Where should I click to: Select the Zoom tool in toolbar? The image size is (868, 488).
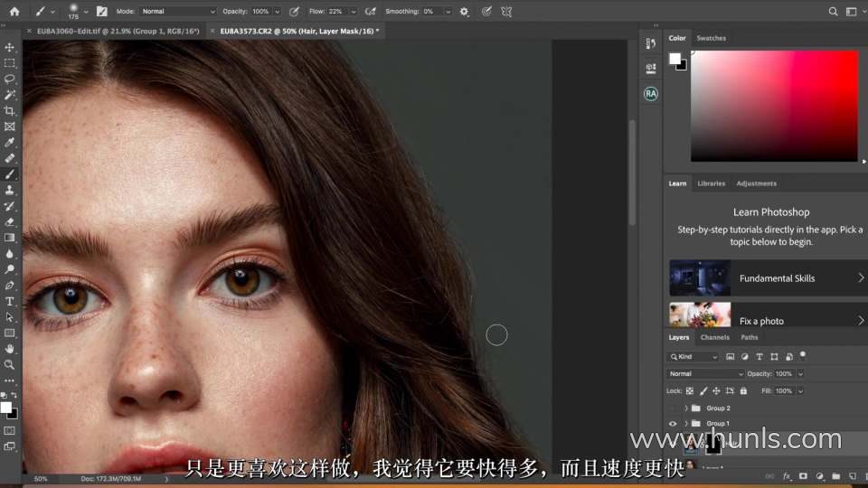click(10, 364)
